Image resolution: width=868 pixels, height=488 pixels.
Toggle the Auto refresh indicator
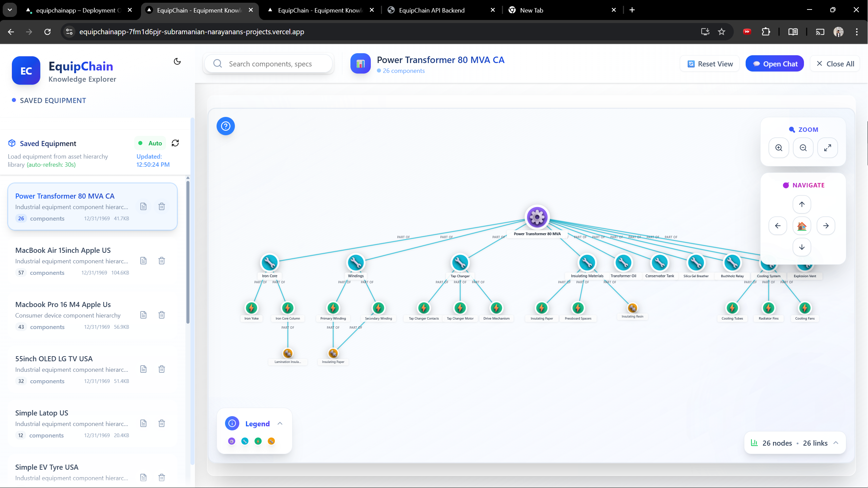click(x=150, y=143)
